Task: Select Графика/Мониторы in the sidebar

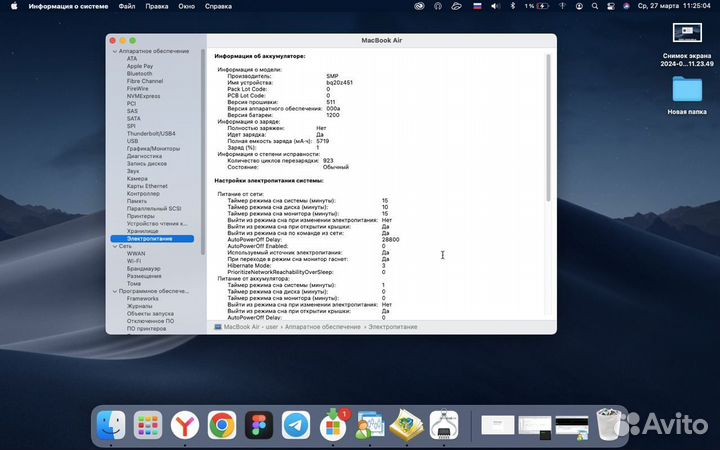Action: tap(153, 149)
